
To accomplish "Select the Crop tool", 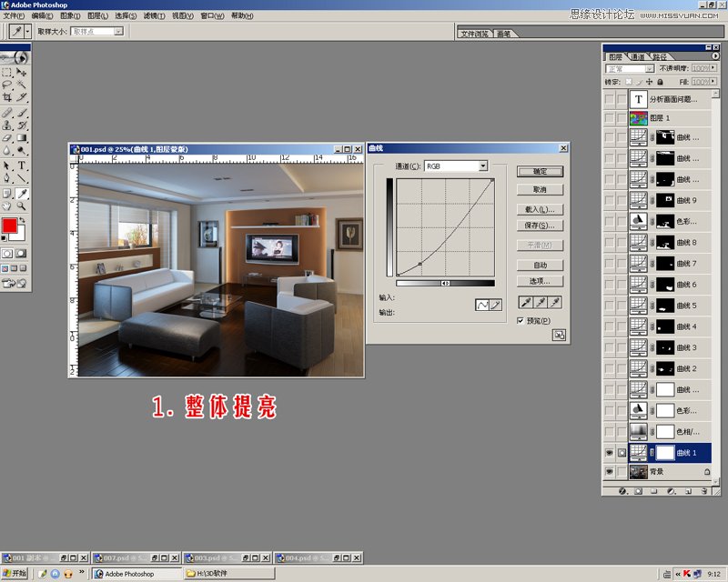I will pyautogui.click(x=7, y=97).
